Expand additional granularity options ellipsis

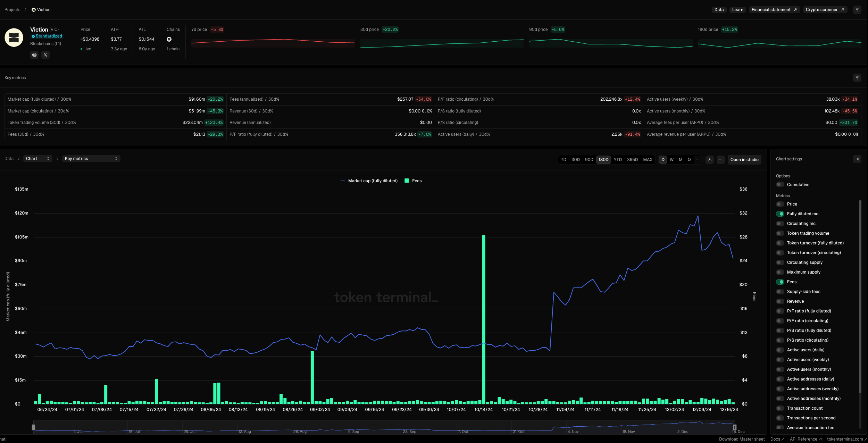click(698, 160)
